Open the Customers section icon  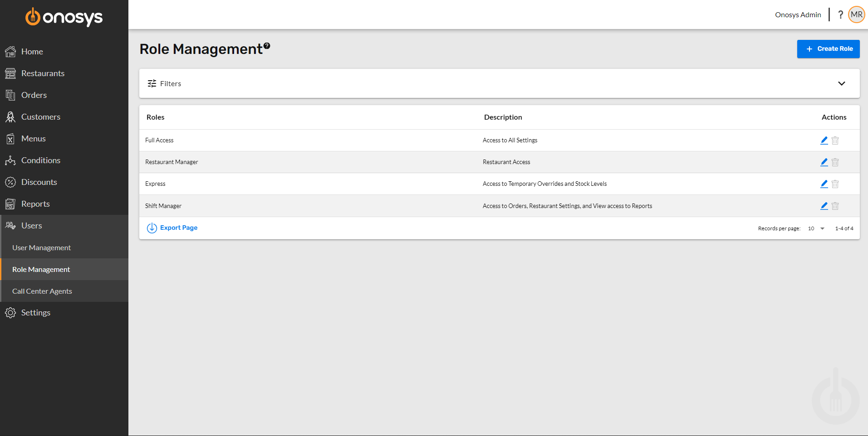pos(11,116)
